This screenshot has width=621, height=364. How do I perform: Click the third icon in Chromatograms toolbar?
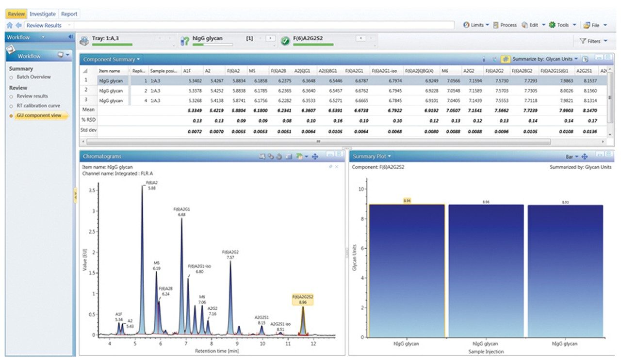pos(279,157)
